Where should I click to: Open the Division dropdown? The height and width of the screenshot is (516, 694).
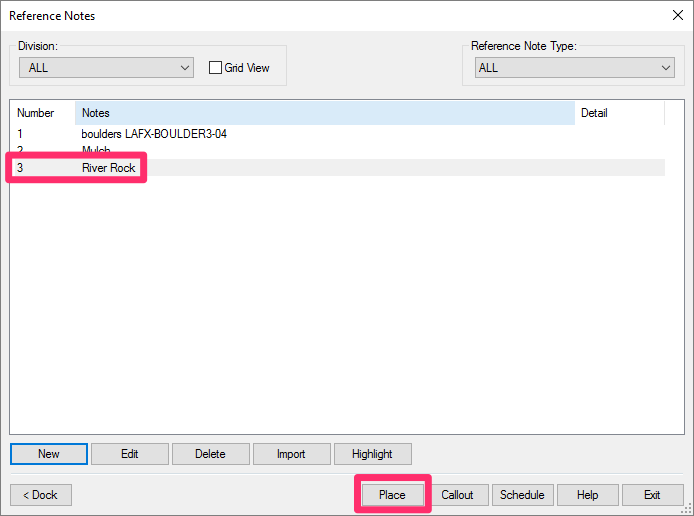pos(106,68)
